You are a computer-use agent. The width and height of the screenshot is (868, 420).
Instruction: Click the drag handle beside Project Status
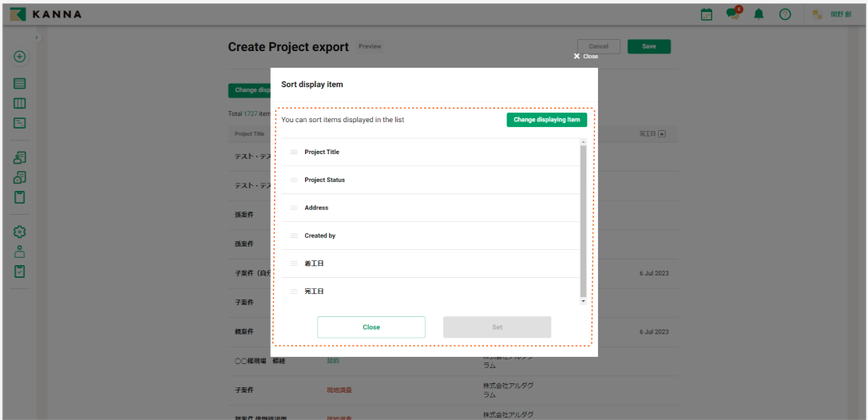(x=294, y=180)
